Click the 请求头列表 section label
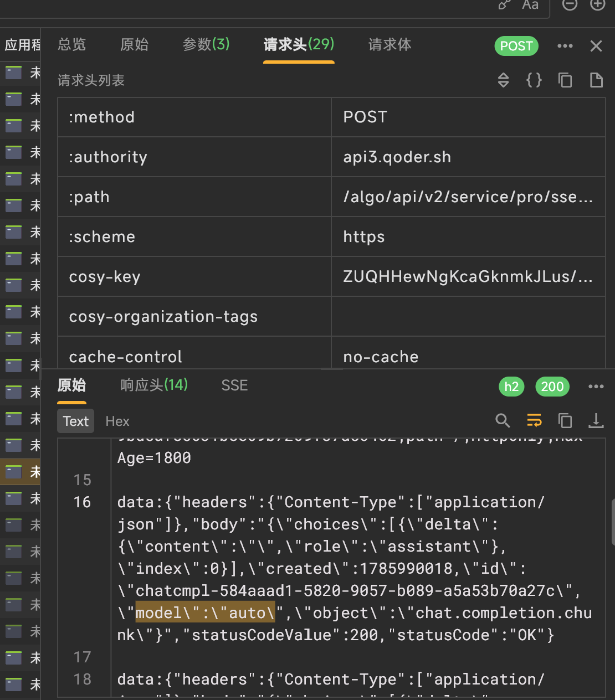Screen dimensions: 615x700 pos(91,81)
